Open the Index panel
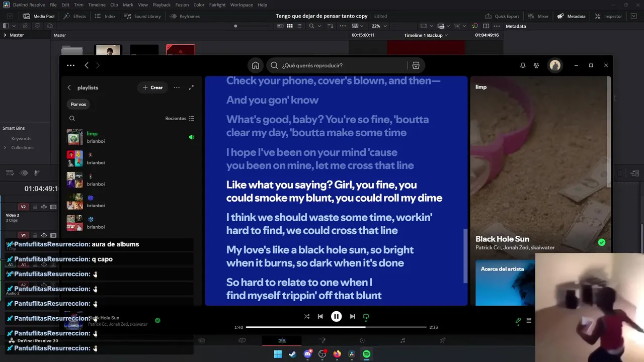The width and height of the screenshot is (644, 362). click(x=105, y=16)
